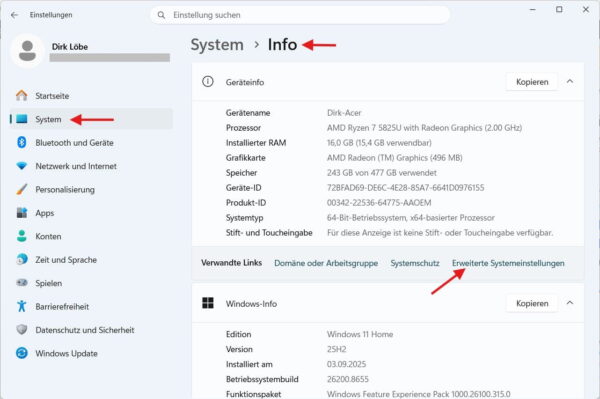The width and height of the screenshot is (600, 399).
Task: Click the Dirk Löbe account name
Action: coord(70,47)
